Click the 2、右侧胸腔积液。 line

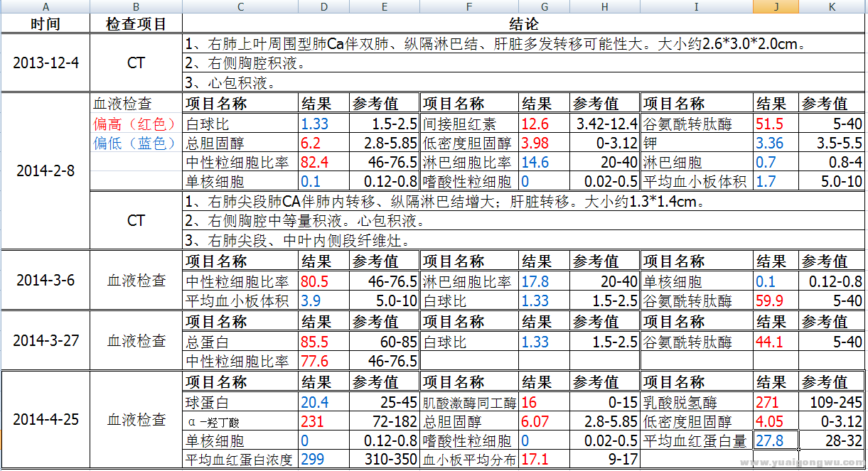click(x=524, y=63)
